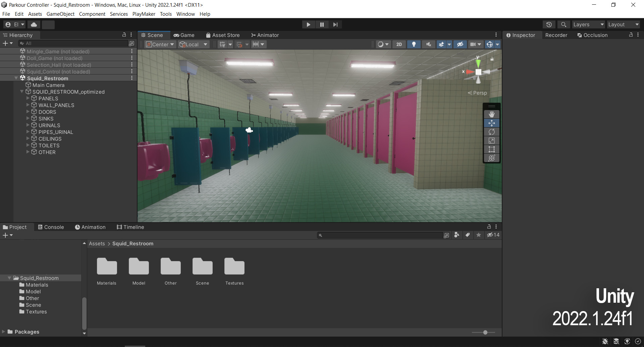Click Search by Label icon in Project
This screenshot has width=644, height=347.
tap(468, 235)
